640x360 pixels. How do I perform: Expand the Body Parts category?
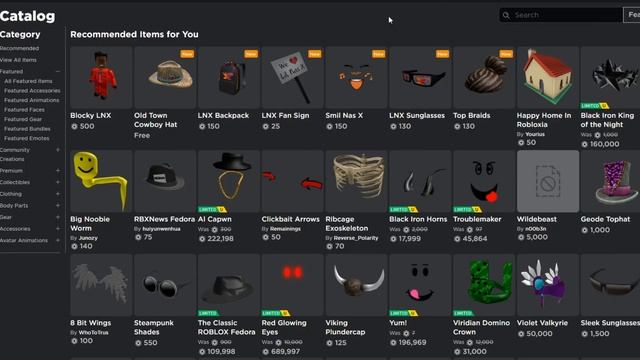(x=58, y=206)
